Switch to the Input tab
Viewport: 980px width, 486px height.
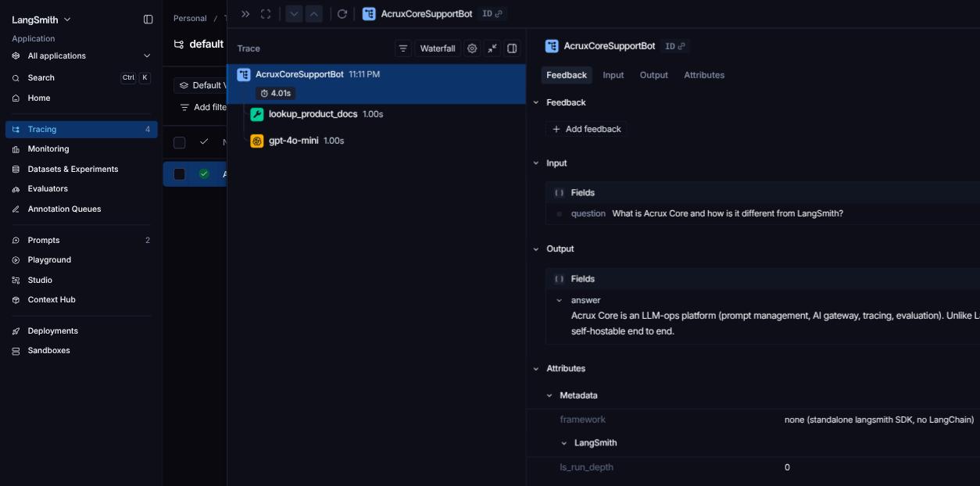[x=613, y=75]
